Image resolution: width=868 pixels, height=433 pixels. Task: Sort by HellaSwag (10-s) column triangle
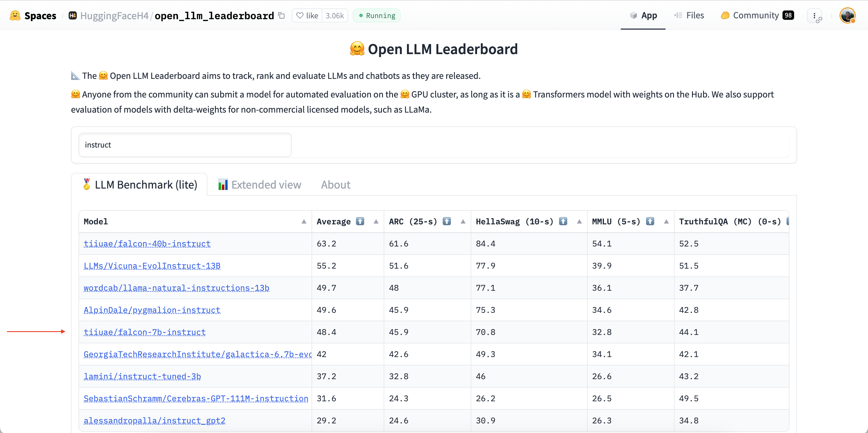pos(579,221)
